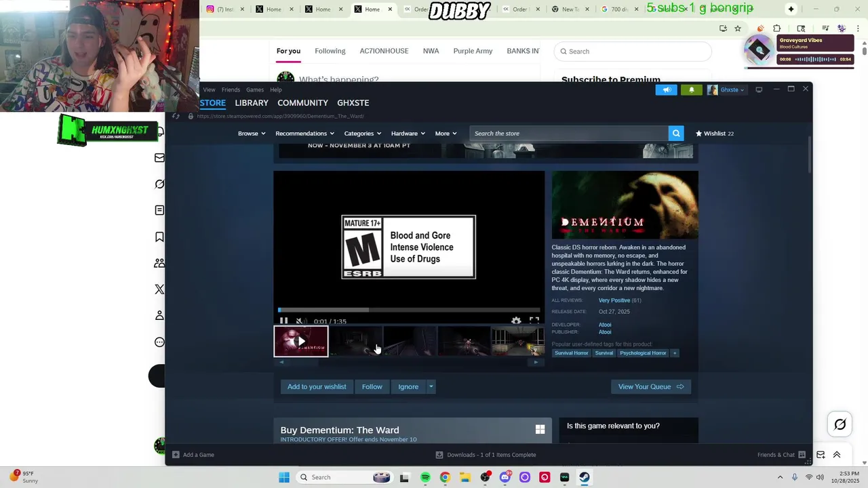
Task: Open Chrome from the taskbar
Action: tap(445, 477)
